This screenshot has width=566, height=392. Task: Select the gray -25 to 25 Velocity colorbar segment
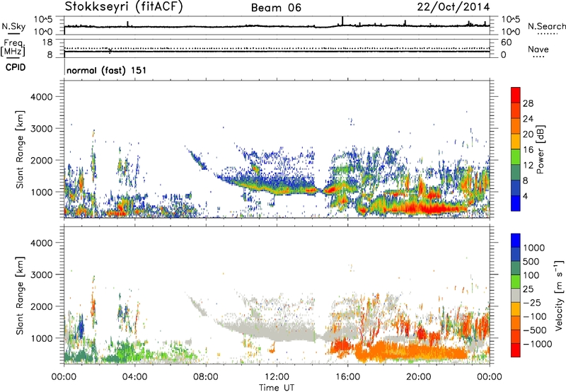point(516,295)
